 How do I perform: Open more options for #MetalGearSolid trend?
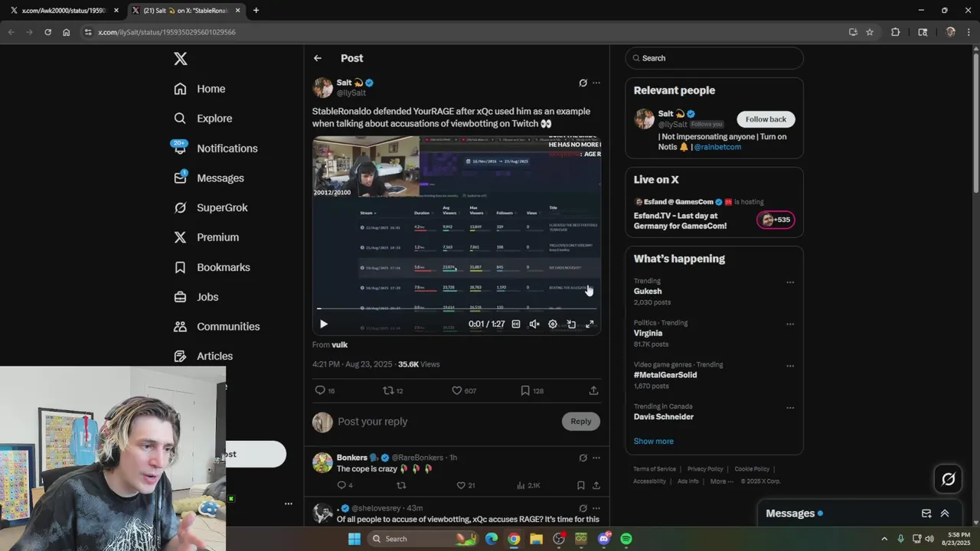[x=790, y=366]
